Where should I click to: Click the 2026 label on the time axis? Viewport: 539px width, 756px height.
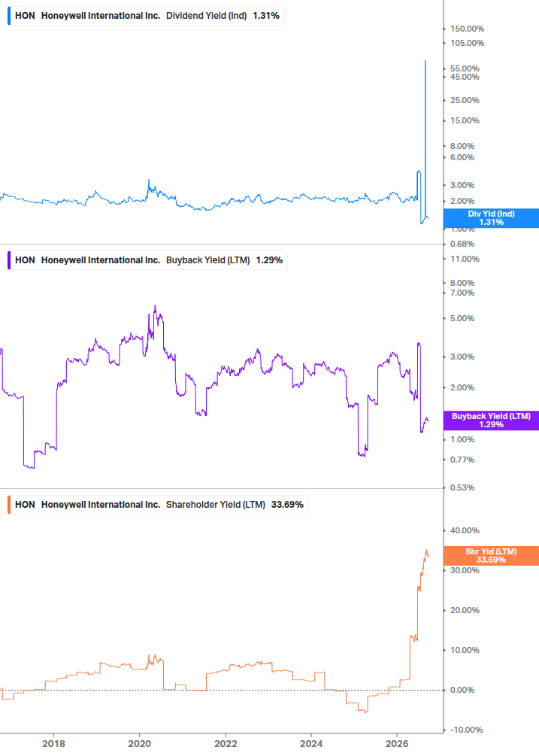click(x=398, y=743)
